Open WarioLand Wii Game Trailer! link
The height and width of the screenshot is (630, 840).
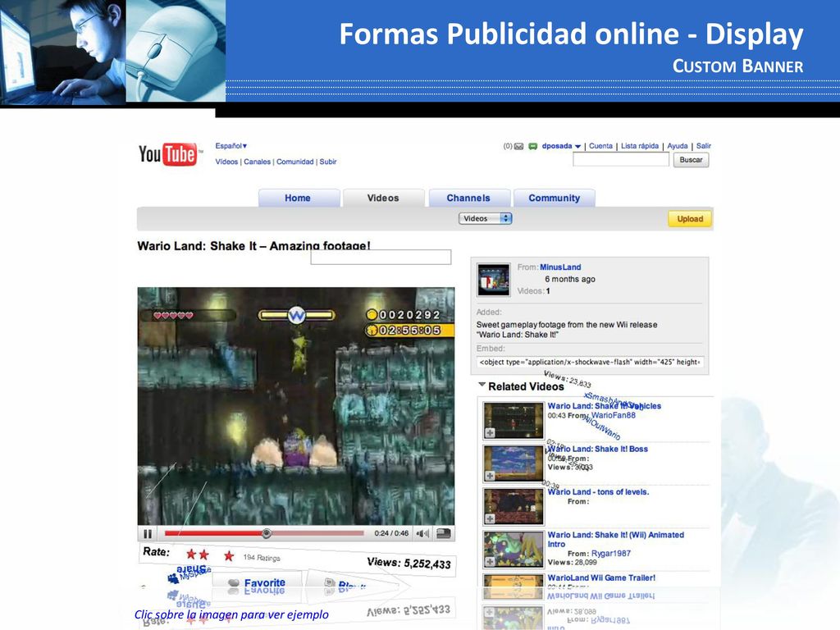pyautogui.click(x=601, y=577)
